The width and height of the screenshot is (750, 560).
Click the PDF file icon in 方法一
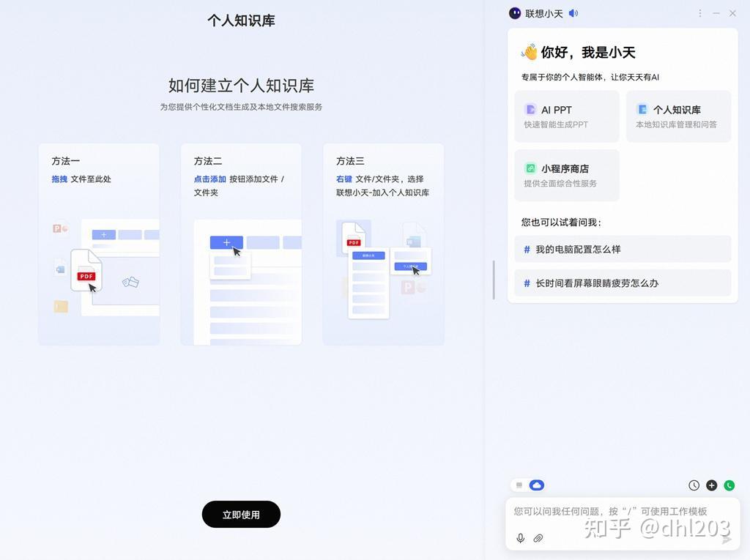[x=86, y=270]
